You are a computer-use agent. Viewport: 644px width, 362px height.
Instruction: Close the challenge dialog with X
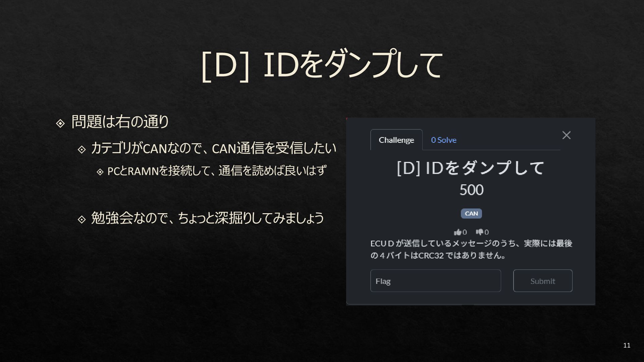click(x=566, y=135)
